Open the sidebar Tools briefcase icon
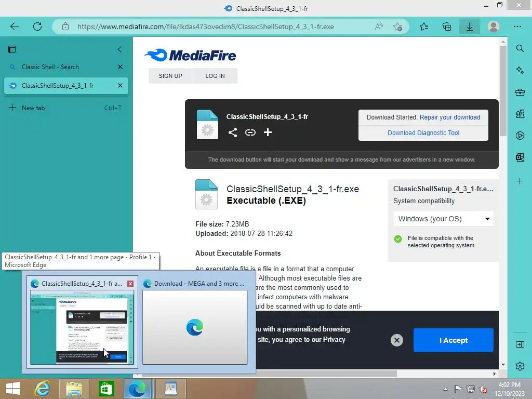 520,92
